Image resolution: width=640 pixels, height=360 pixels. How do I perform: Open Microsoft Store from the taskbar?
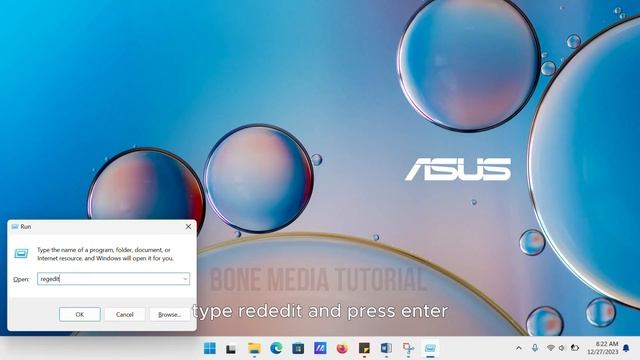[298, 348]
